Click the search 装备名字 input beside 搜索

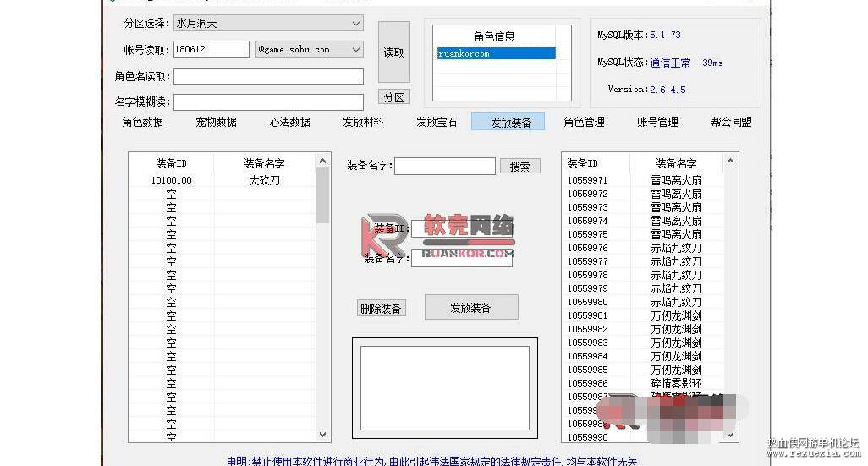click(444, 166)
